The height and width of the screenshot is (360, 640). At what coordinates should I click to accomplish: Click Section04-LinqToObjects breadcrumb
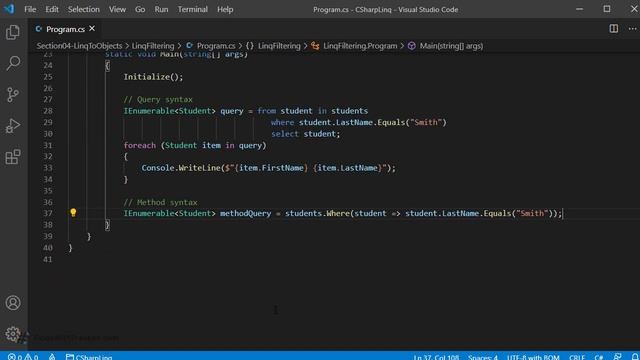pos(79,46)
